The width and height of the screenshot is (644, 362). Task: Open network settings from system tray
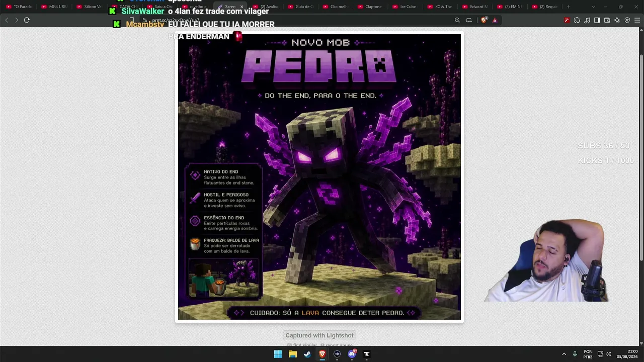(600, 354)
